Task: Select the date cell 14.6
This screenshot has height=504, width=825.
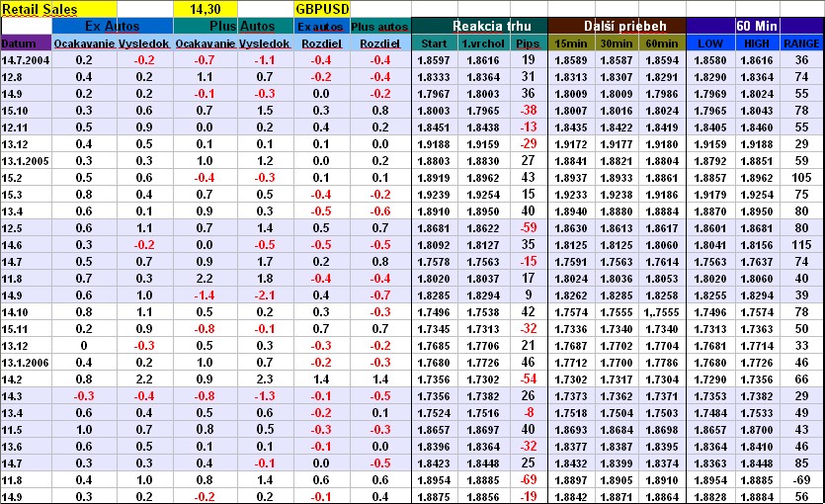Action: pos(26,245)
